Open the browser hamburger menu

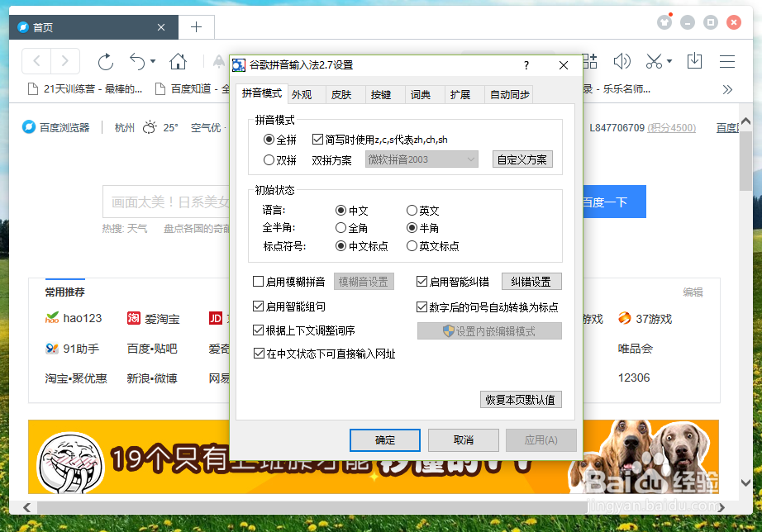pyautogui.click(x=726, y=60)
